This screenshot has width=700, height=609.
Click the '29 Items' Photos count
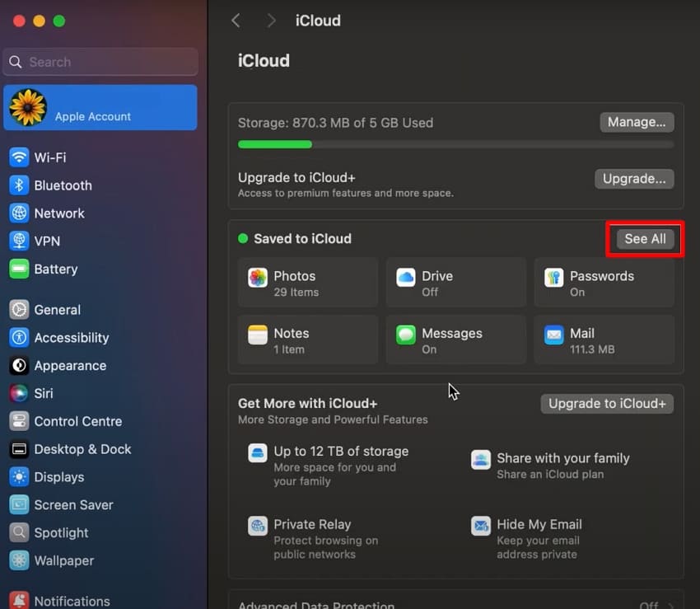[296, 293]
